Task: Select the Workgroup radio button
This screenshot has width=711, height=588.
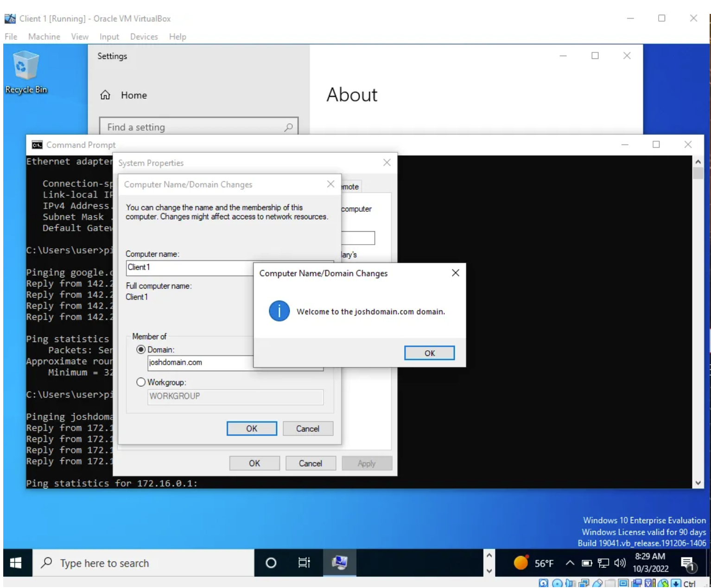Action: click(x=141, y=382)
